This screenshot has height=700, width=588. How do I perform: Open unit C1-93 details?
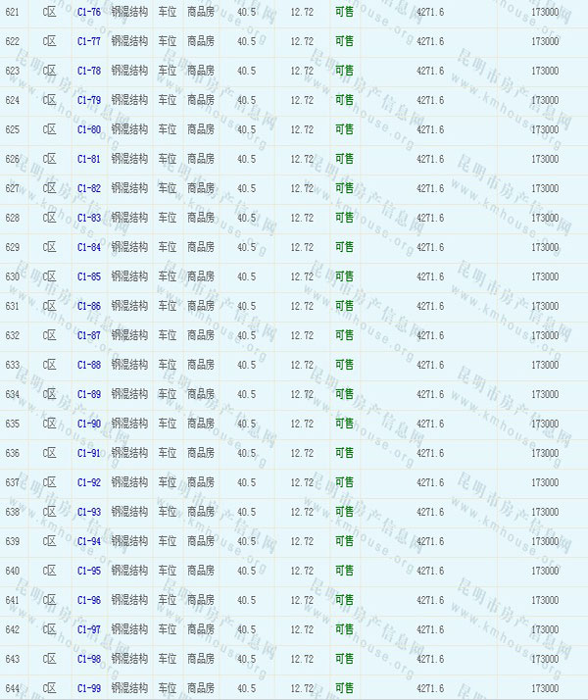point(88,512)
